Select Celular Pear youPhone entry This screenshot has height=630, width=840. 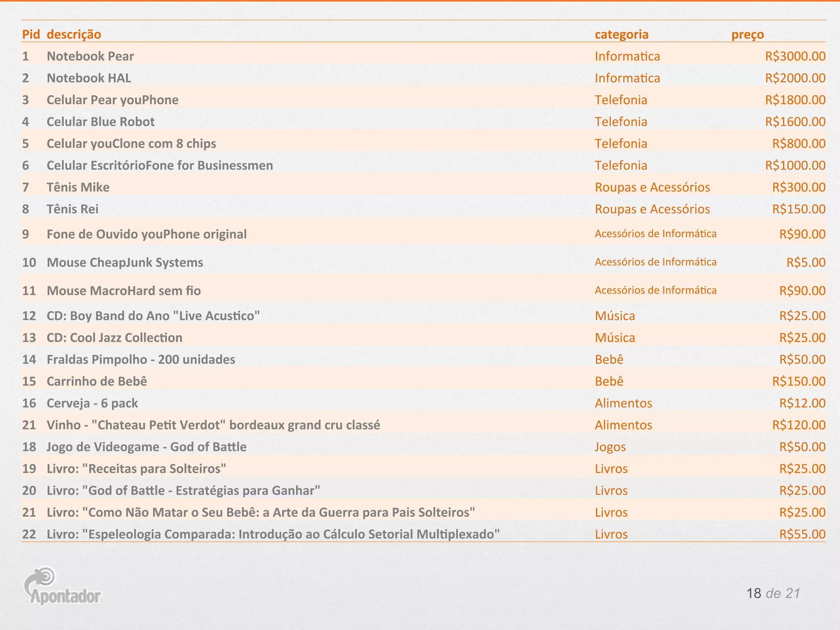coord(112,100)
